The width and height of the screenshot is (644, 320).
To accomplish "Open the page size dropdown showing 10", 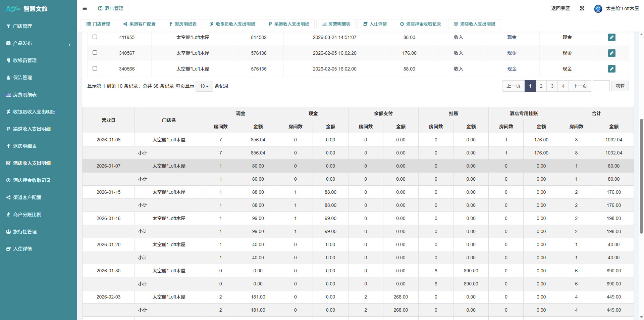I will (204, 86).
